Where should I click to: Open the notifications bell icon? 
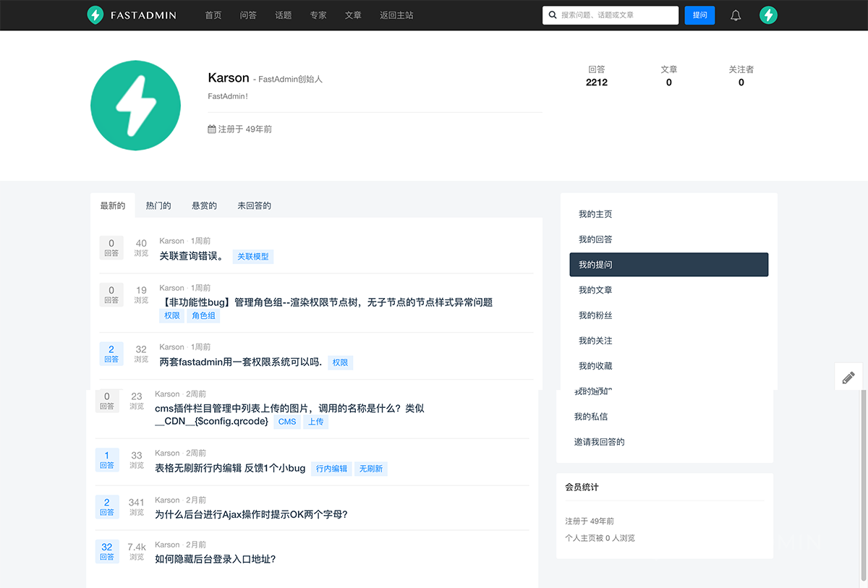736,15
